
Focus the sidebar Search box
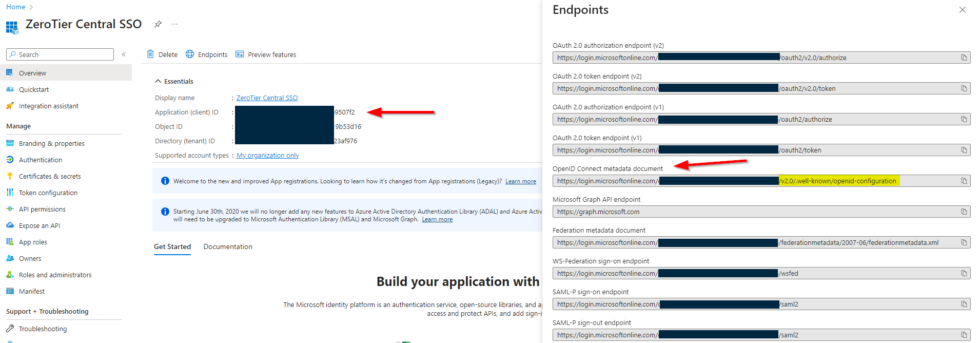pyautogui.click(x=60, y=54)
